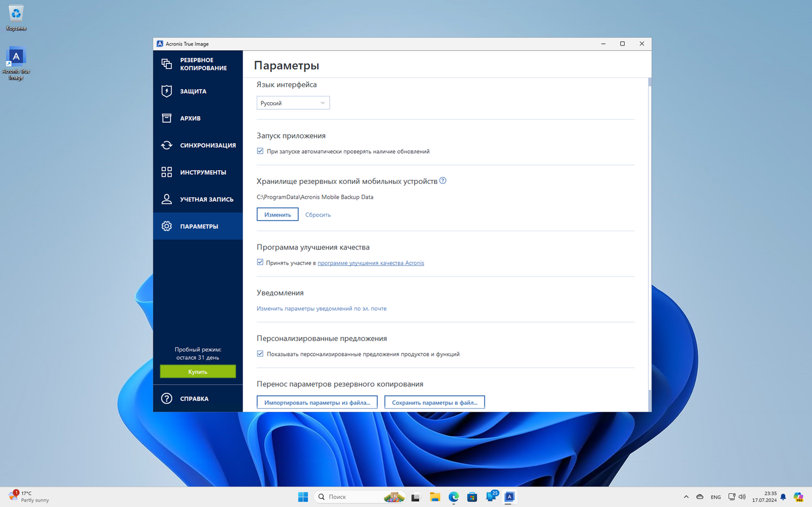
Task: Click Импортировать параметры из файла button
Action: tap(317, 403)
